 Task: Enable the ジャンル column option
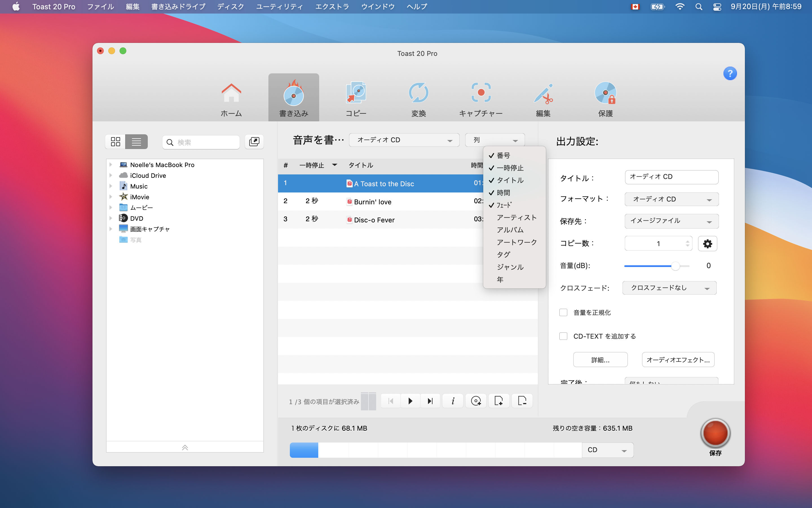click(514, 267)
